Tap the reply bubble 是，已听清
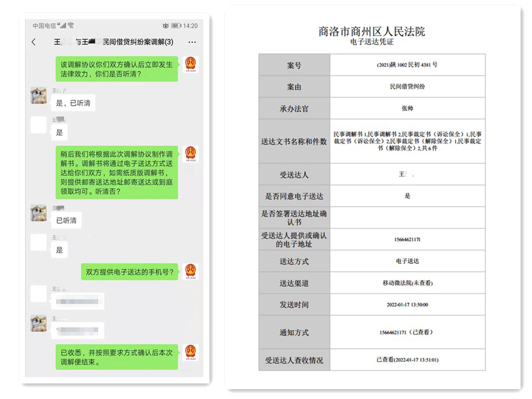The height and width of the screenshot is (399, 532). 73,103
